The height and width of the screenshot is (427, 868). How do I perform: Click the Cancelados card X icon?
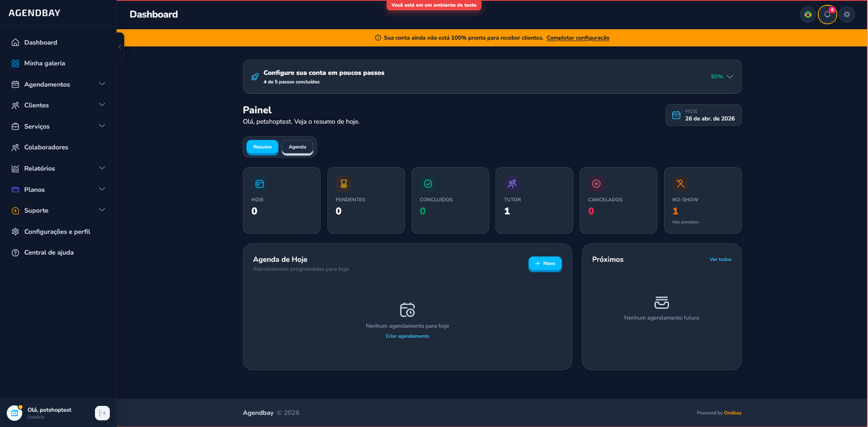[596, 184]
